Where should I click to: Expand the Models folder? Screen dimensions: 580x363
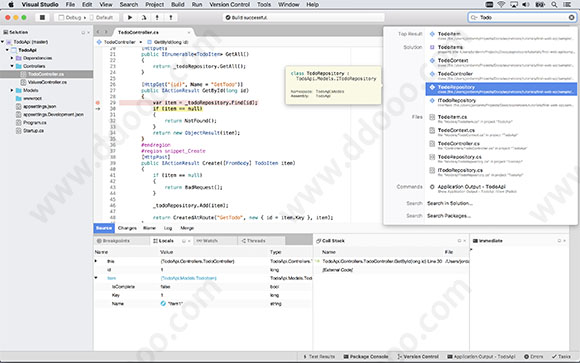pyautogui.click(x=12, y=90)
